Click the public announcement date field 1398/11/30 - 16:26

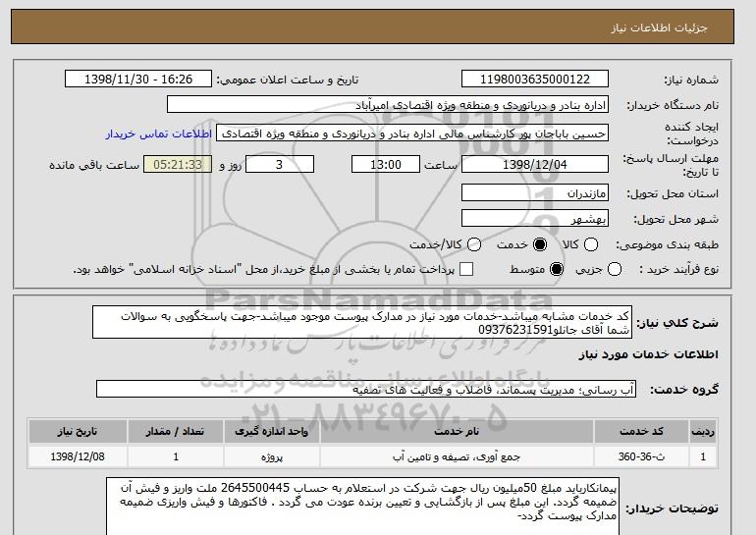(138, 80)
